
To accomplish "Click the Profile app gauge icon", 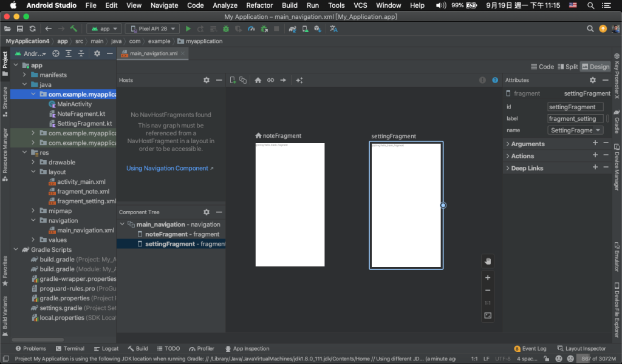I will [x=251, y=29].
